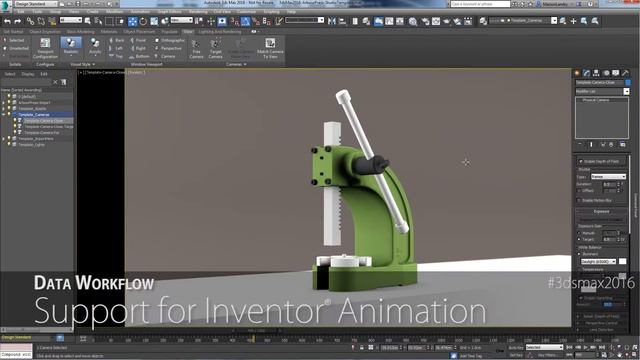Select the Target exposure gain radio
Image resolution: width=640 pixels, height=360 pixels.
pyautogui.click(x=579, y=239)
